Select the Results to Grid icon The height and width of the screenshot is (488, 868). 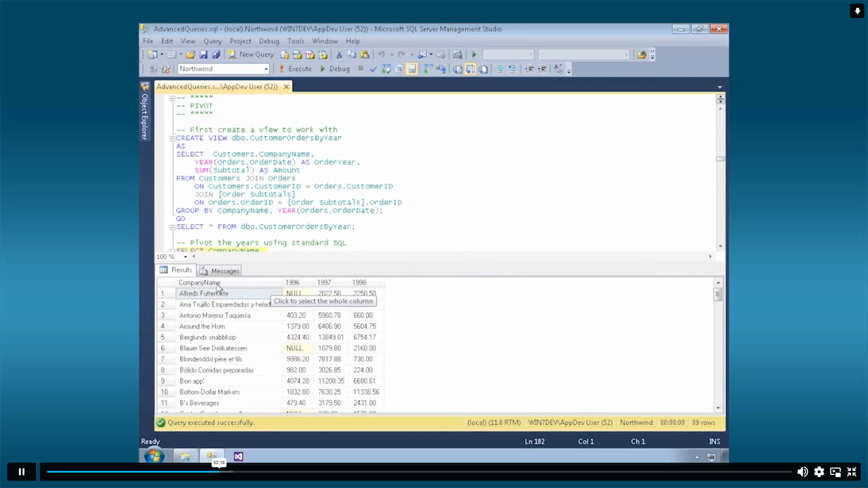471,69
